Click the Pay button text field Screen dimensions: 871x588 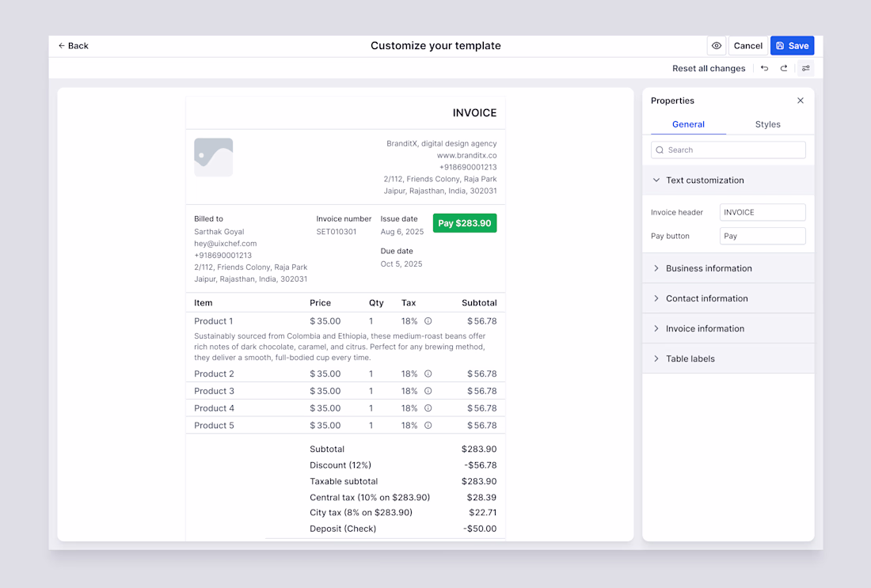pos(763,236)
